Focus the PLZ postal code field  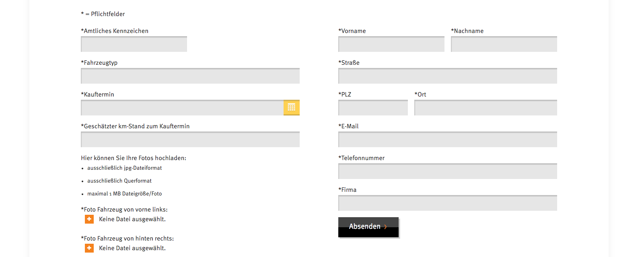click(373, 107)
